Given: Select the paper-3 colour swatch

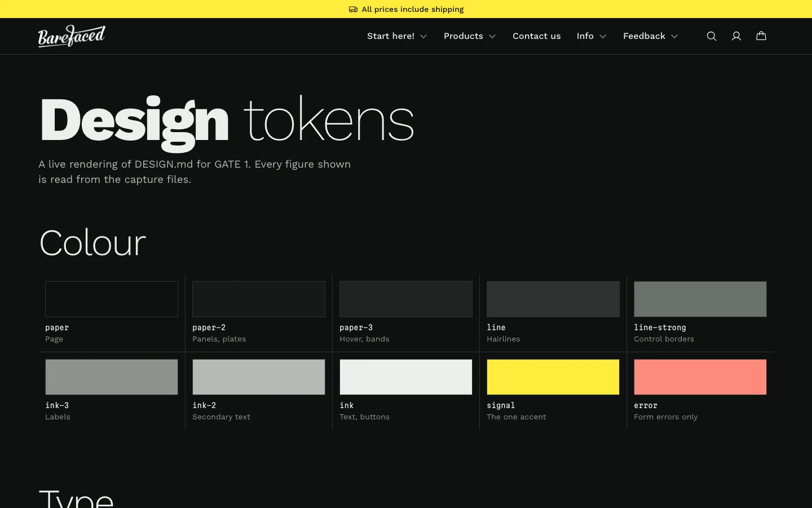Looking at the screenshot, I should [x=406, y=299].
